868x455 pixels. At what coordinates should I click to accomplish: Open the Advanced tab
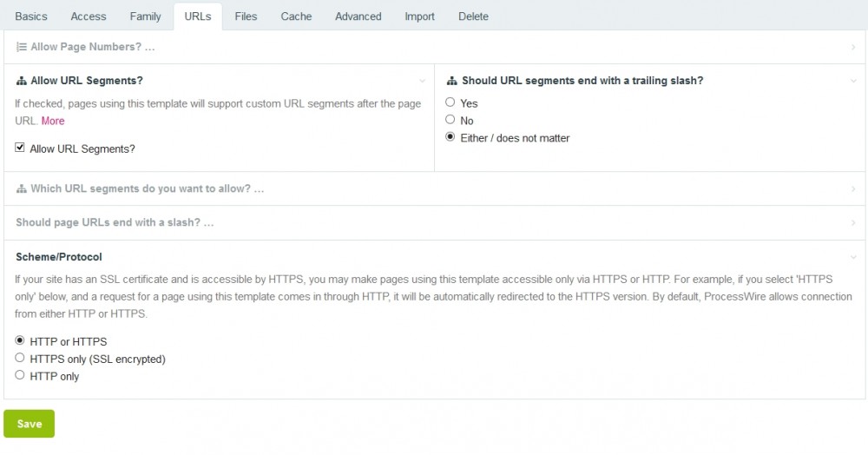coord(358,16)
